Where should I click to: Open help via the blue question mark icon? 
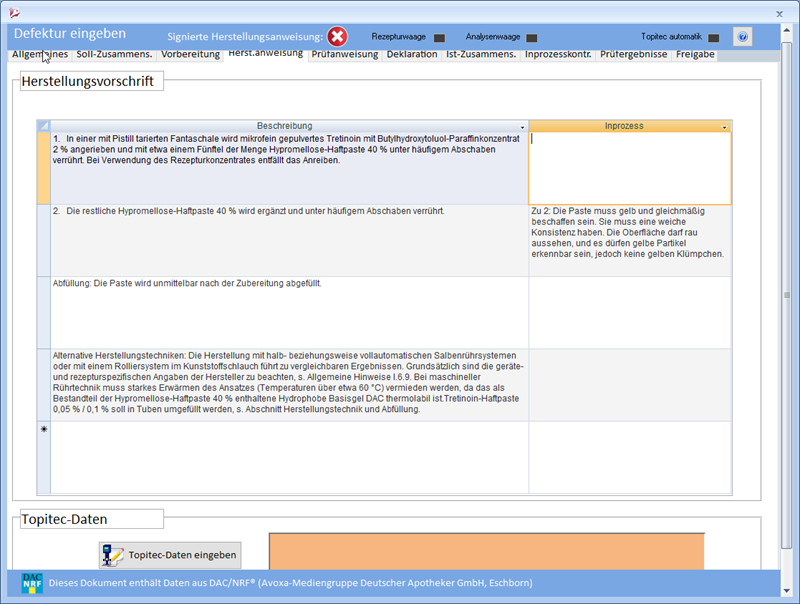(x=742, y=37)
